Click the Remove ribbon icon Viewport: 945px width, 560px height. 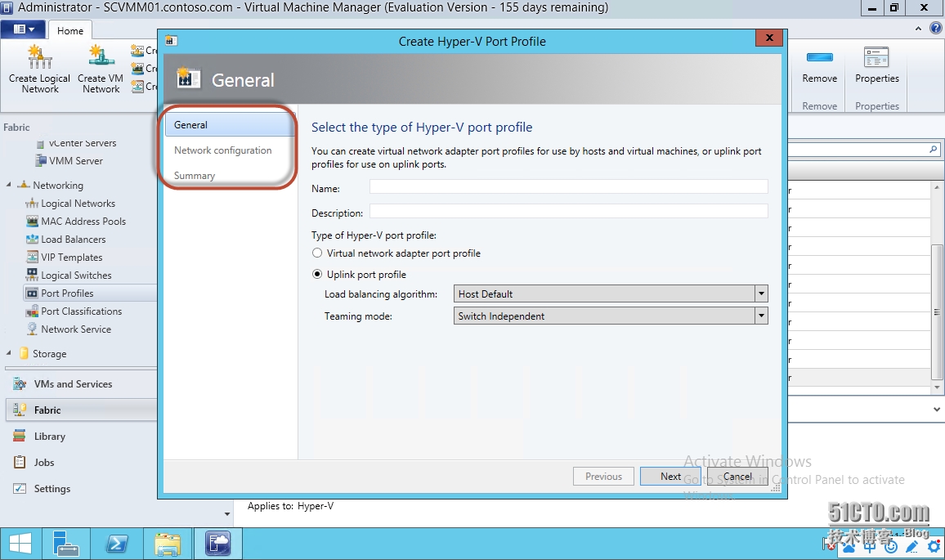(820, 58)
